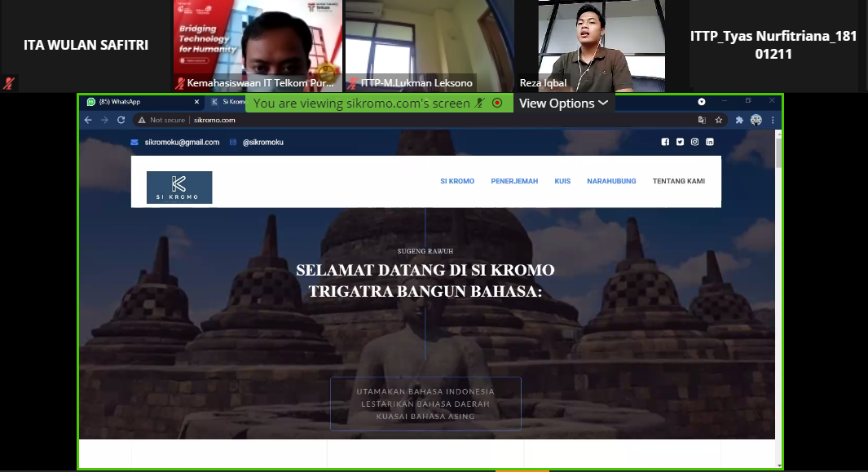Click the "UTAMAKAN BAHASA INDONESIA" text
Screen dimensions: 868x472
pyautogui.click(x=425, y=391)
